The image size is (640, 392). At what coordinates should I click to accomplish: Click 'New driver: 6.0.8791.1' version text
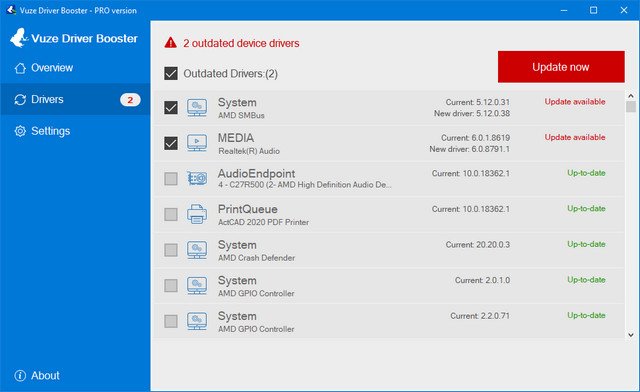coord(469,149)
